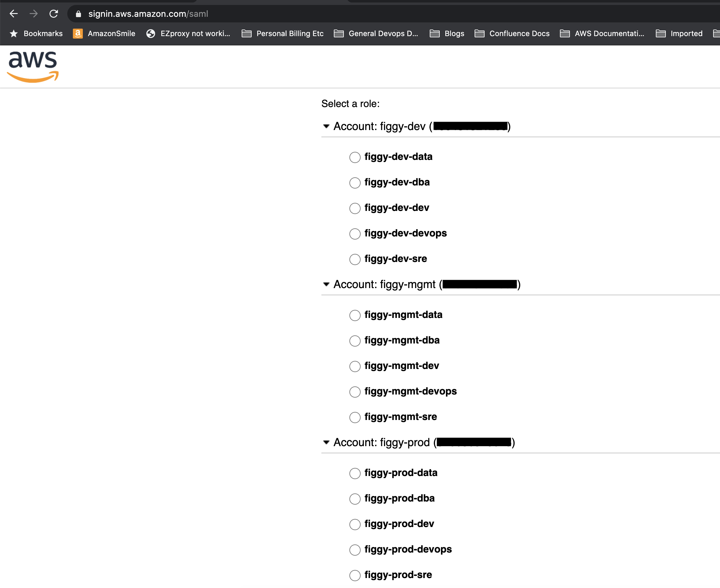Reload the current page
Screen dimensions: 720x588
54,14
